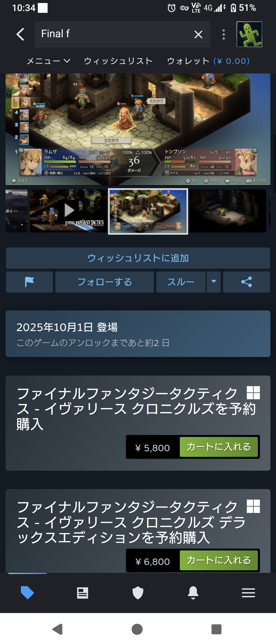Image resolution: width=276 pixels, height=644 pixels.
Task: Open the ウォレット balance link
Action: [x=208, y=61]
